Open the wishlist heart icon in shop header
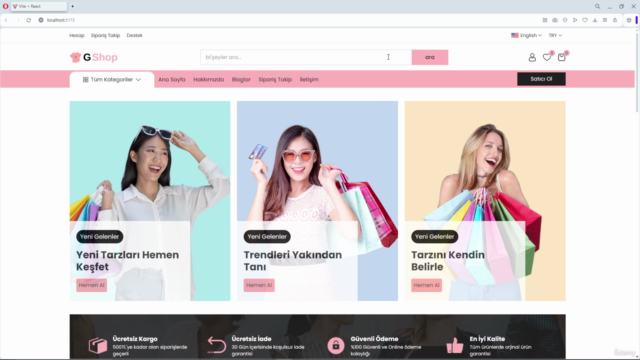Image resolution: width=640 pixels, height=360 pixels. (x=547, y=57)
